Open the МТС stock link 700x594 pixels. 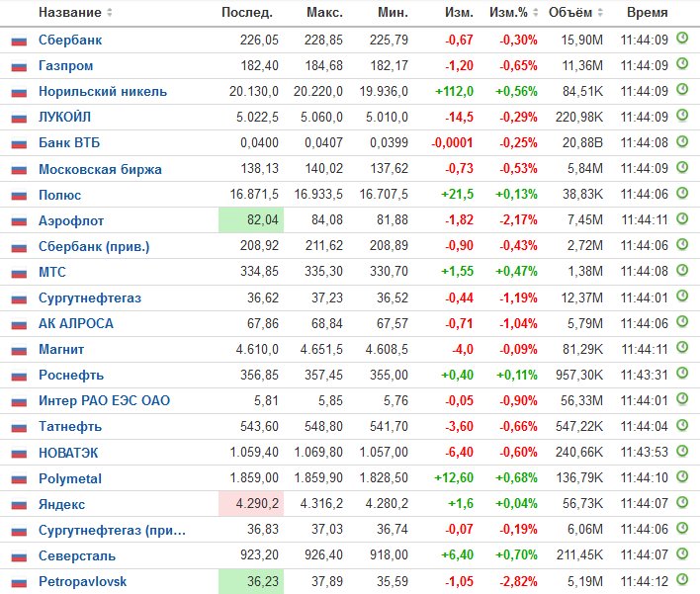point(51,272)
